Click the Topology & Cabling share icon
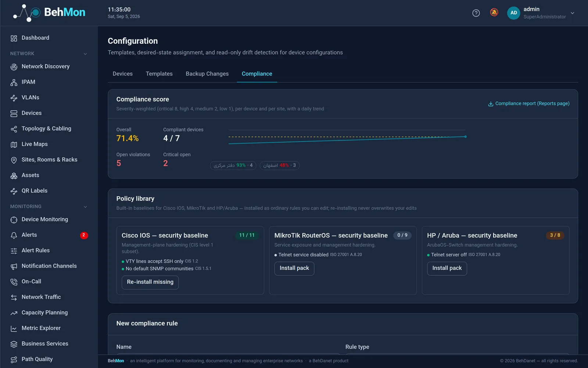The height and width of the screenshot is (368, 588). [14, 129]
